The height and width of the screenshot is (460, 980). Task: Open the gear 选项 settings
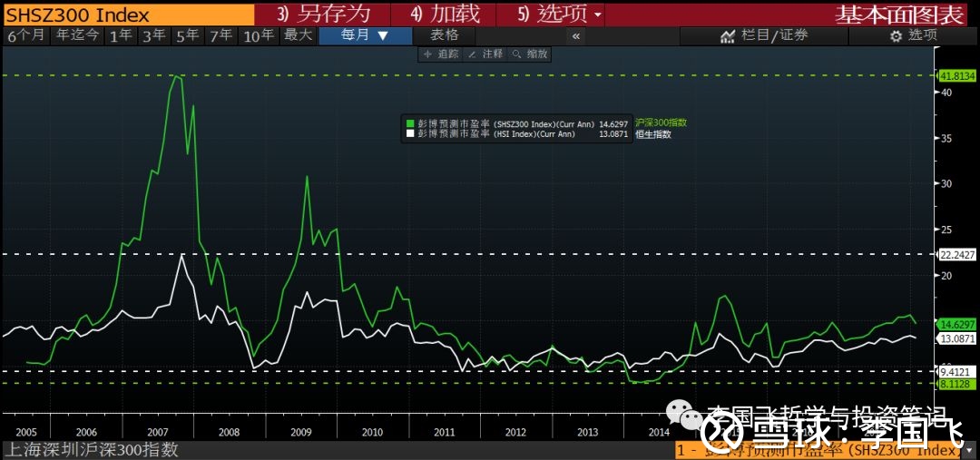(x=914, y=35)
